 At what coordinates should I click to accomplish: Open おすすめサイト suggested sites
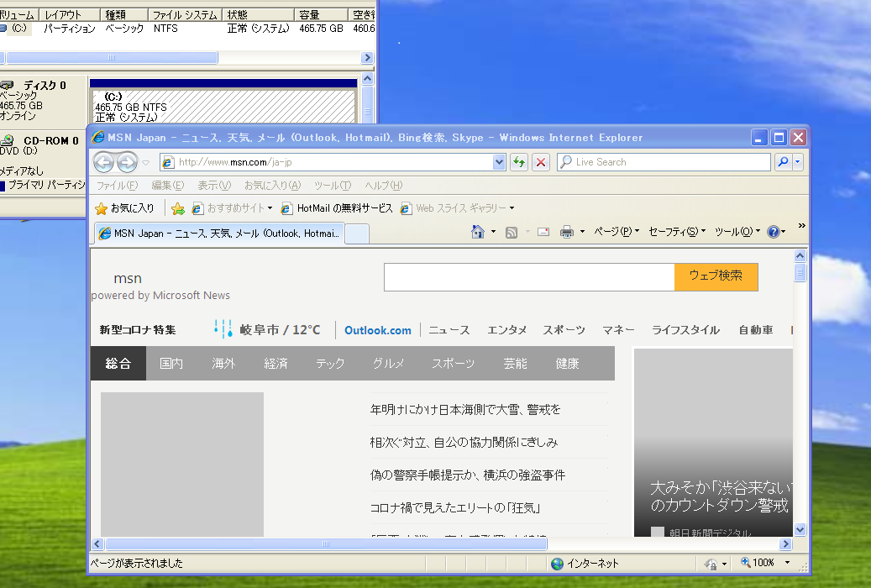pos(228,208)
